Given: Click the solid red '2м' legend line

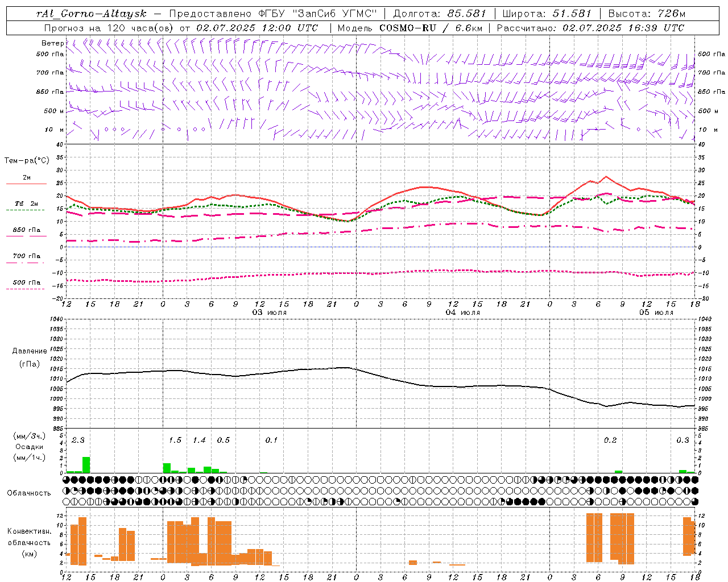Looking at the screenshot, I should click(26, 184).
